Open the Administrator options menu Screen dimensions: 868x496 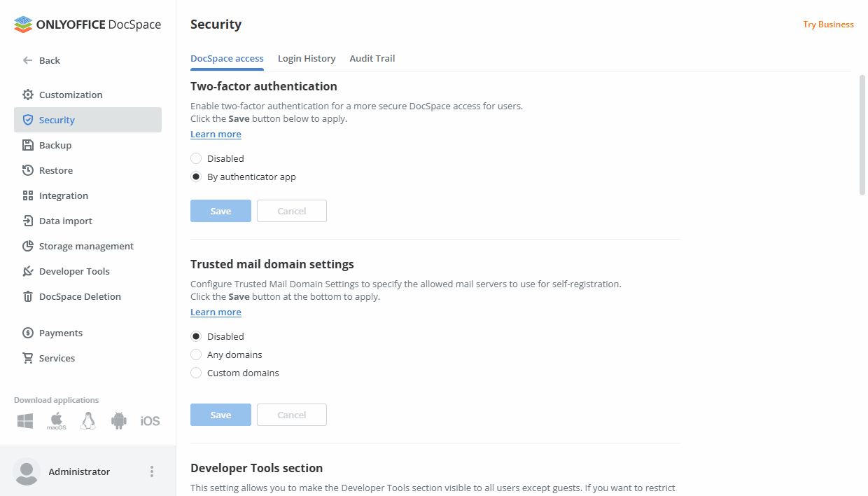pos(151,471)
